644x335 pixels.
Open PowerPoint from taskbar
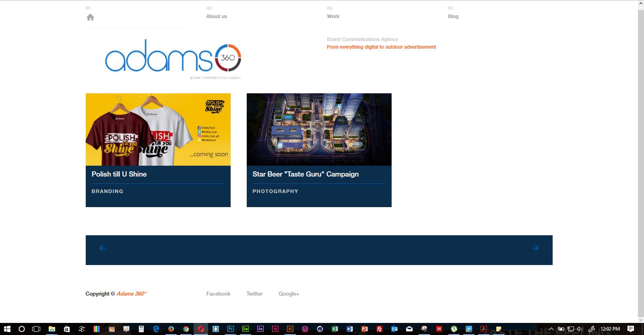click(365, 329)
